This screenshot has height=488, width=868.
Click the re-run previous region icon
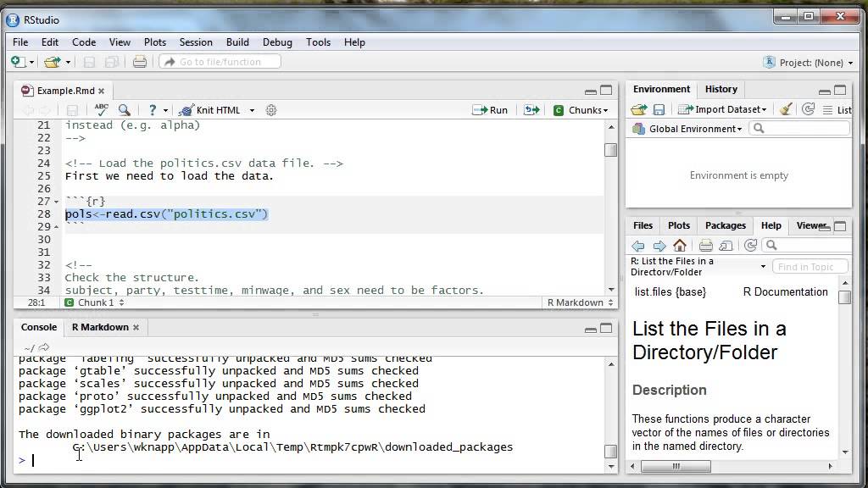531,110
